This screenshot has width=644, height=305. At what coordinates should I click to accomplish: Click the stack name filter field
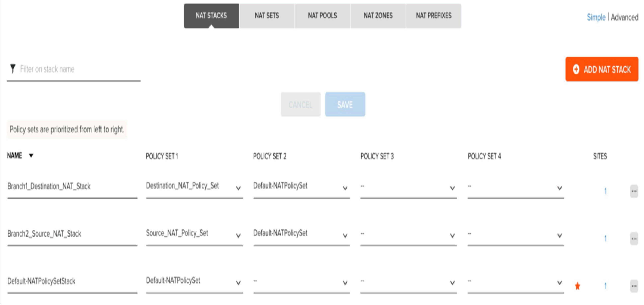tap(78, 69)
